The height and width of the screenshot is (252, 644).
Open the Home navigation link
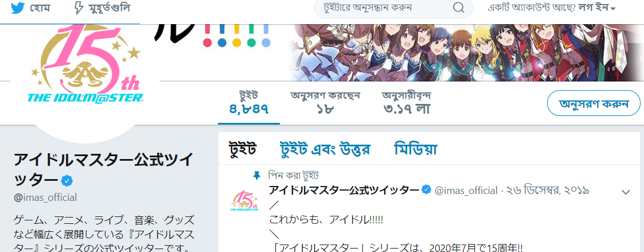click(x=30, y=8)
